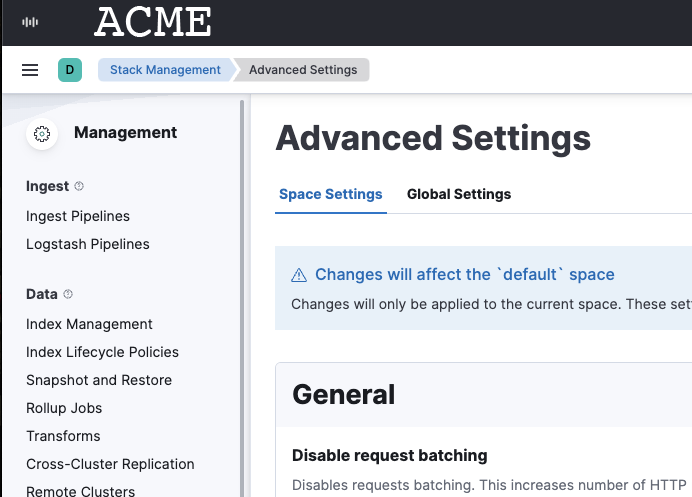Click the info icon beside Ingest
The width and height of the screenshot is (692, 497).
80,186
